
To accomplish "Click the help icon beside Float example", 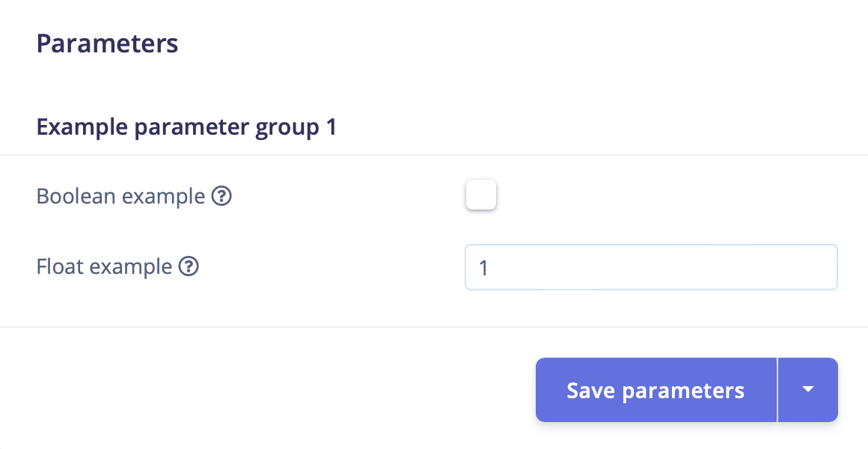I will point(189,266).
